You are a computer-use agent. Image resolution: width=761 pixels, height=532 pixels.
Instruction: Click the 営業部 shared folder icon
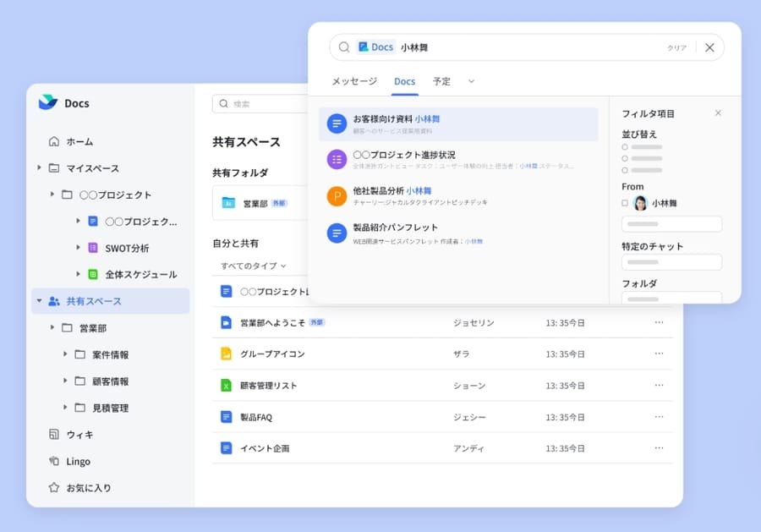click(230, 202)
